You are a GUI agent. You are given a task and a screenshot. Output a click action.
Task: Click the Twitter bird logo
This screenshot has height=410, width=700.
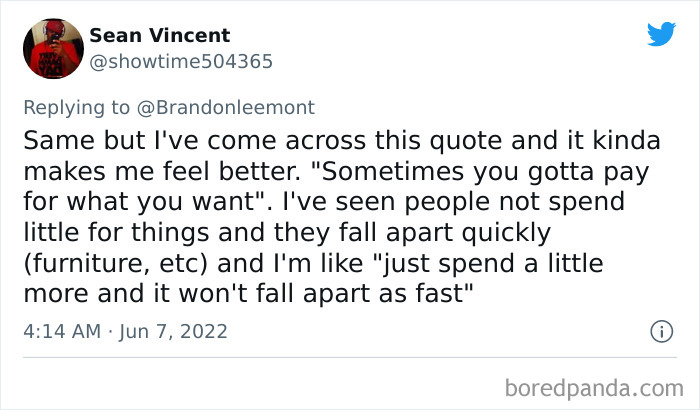pos(661,35)
